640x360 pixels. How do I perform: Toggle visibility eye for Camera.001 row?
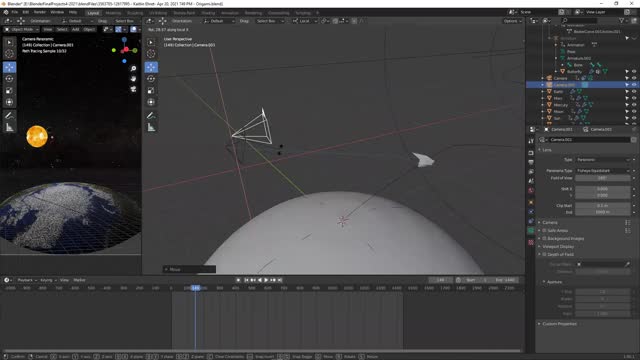[634, 84]
